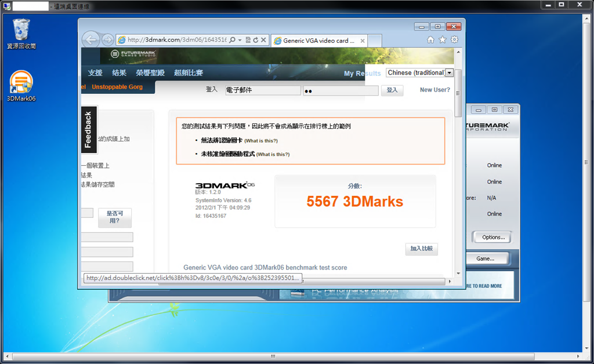Image resolution: width=594 pixels, height=364 pixels.
Task: Close the Generic VGA video card tab
Action: click(363, 41)
